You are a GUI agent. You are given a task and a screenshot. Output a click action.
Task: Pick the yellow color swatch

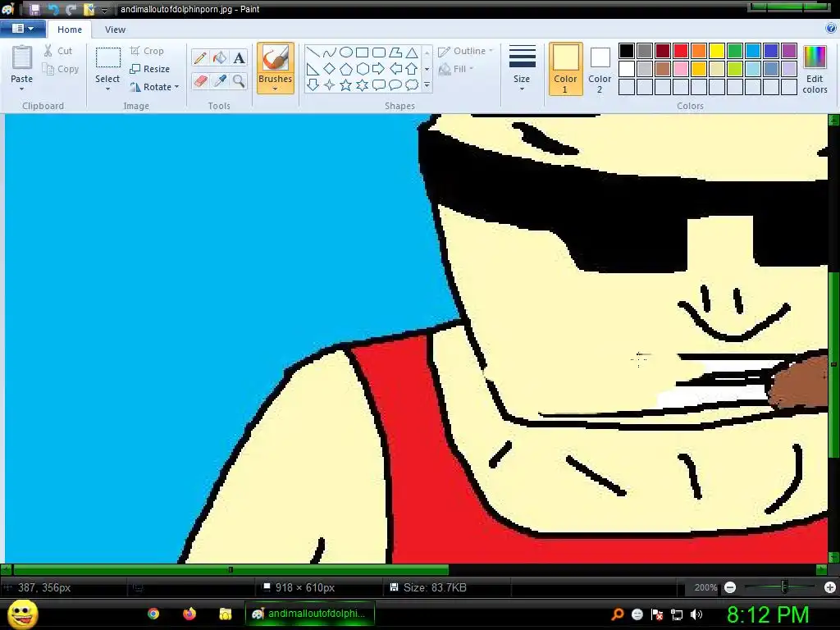coord(717,51)
